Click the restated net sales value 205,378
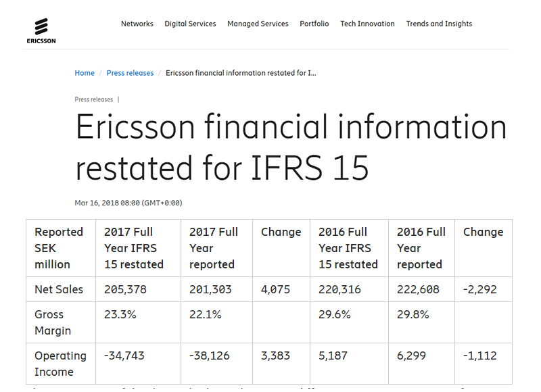Viewport: 541px width, 392px height. (x=124, y=289)
